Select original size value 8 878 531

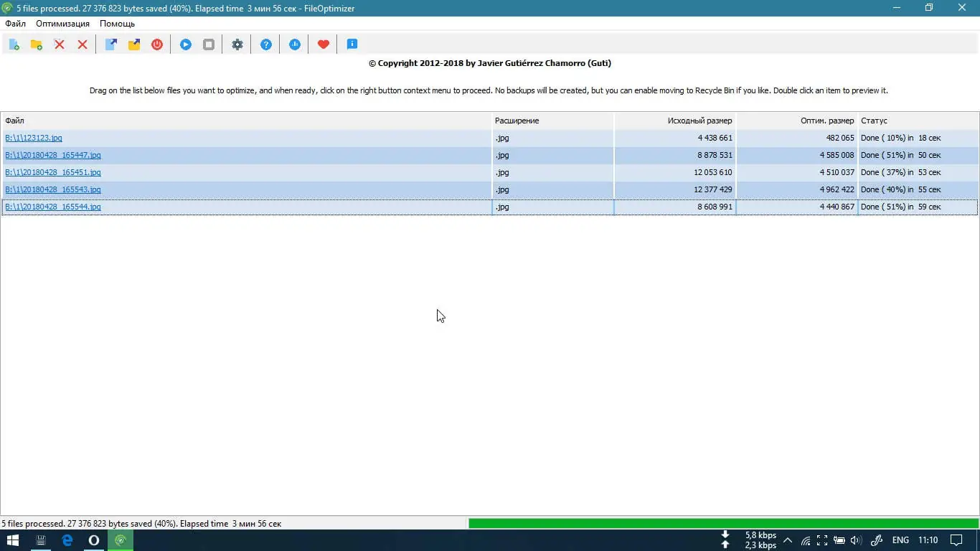click(715, 155)
